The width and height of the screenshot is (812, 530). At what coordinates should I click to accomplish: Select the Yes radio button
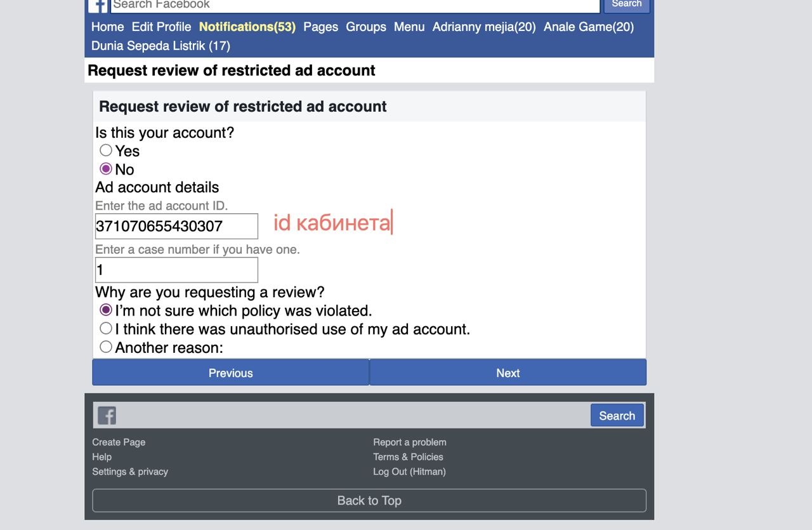point(106,150)
